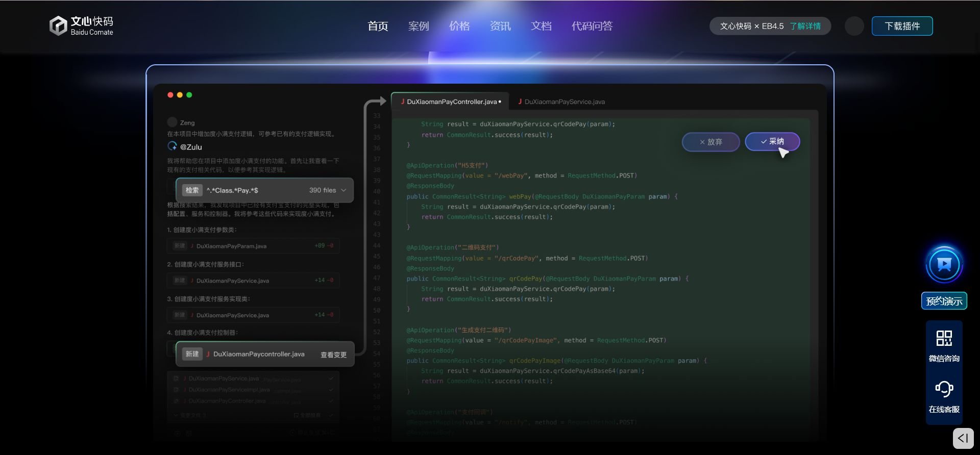
Task: Discard changes with 放弃 button
Action: (710, 142)
